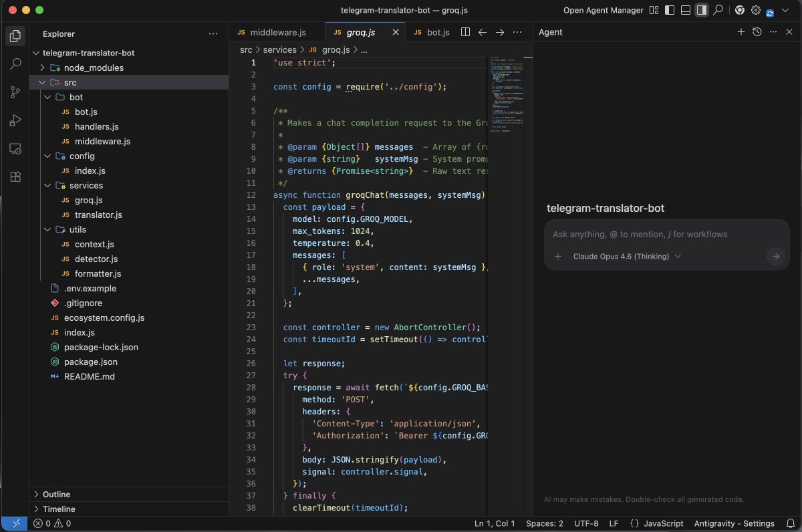Screen dimensions: 802x532
Task: Click the send arrow in Agent input
Action: point(775,256)
